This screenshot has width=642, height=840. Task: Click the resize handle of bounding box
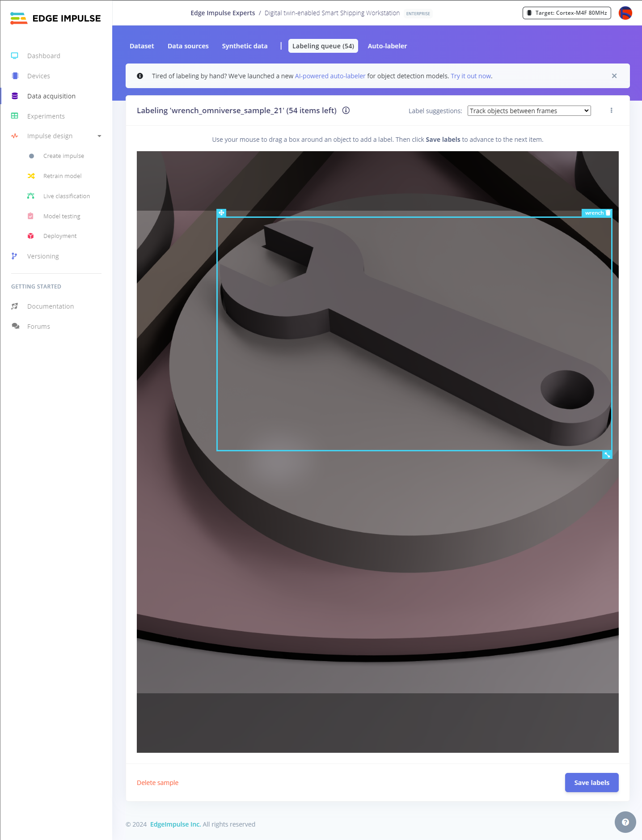[x=607, y=455]
